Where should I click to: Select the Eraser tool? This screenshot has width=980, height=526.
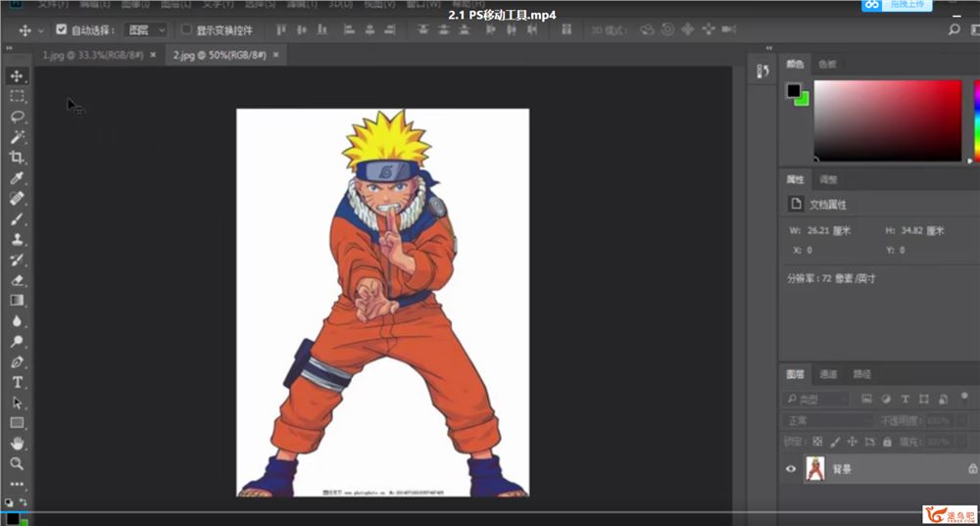tap(17, 280)
